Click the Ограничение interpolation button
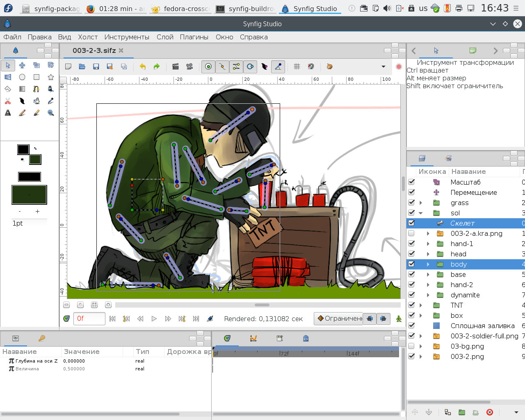This screenshot has width=525, height=420. tap(339, 319)
